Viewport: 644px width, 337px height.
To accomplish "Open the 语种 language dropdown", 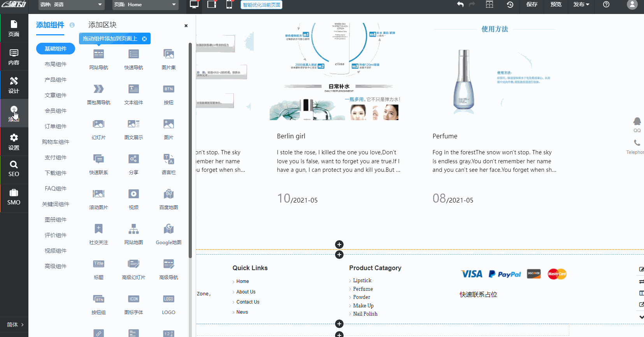I will (x=71, y=5).
